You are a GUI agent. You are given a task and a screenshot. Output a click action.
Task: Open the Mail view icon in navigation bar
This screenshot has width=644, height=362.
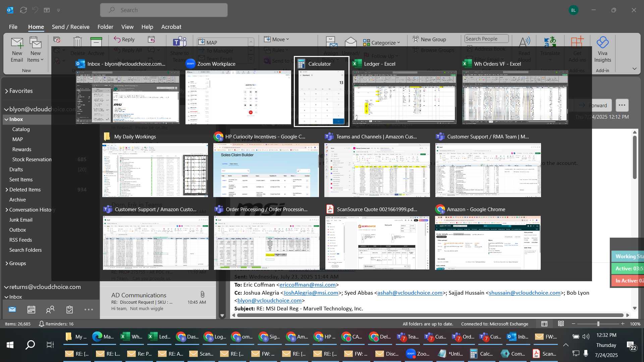(x=12, y=309)
